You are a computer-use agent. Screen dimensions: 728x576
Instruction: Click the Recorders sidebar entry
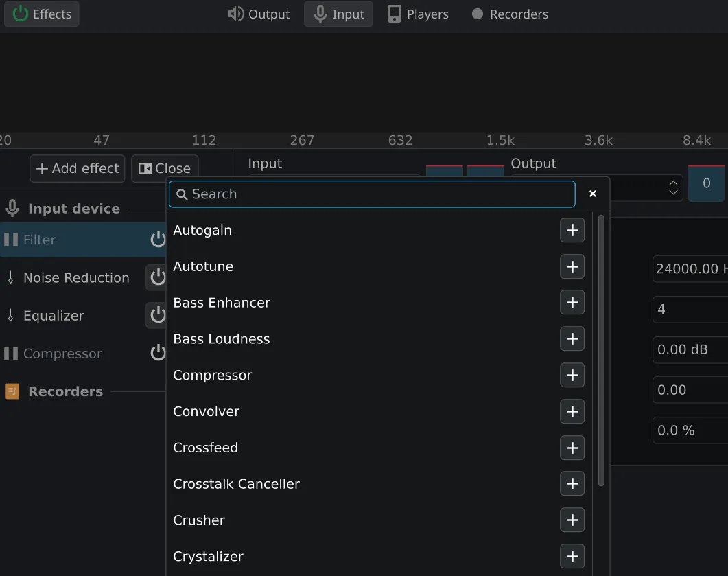pos(65,391)
